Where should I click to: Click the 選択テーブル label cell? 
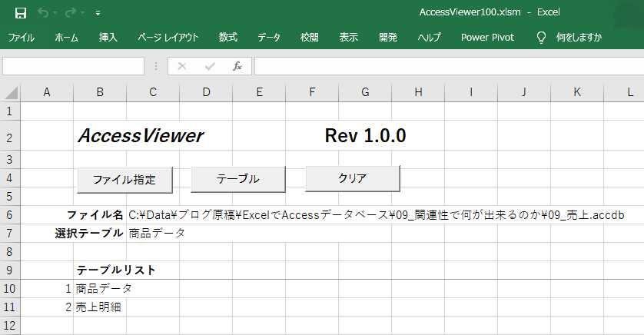(x=89, y=233)
